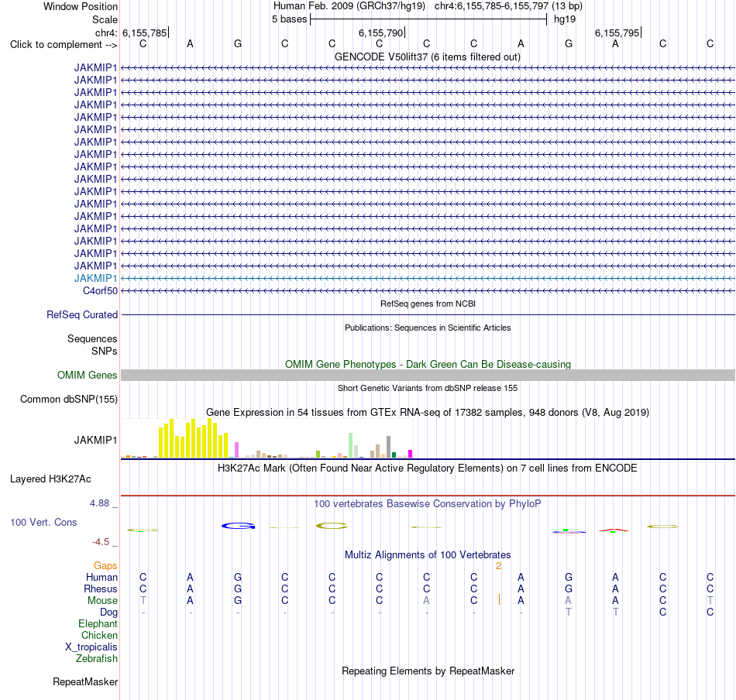Click the '5 bases' scale bar
The image size is (736, 700).
428,19
